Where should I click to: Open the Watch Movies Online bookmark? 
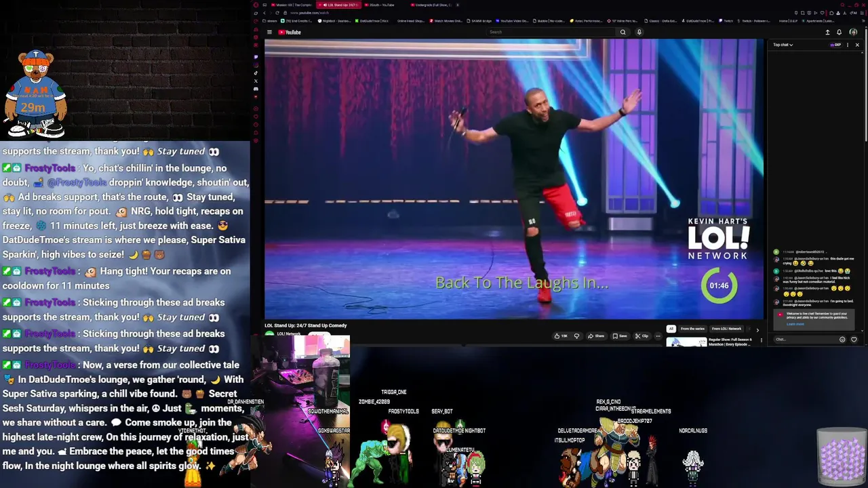446,21
